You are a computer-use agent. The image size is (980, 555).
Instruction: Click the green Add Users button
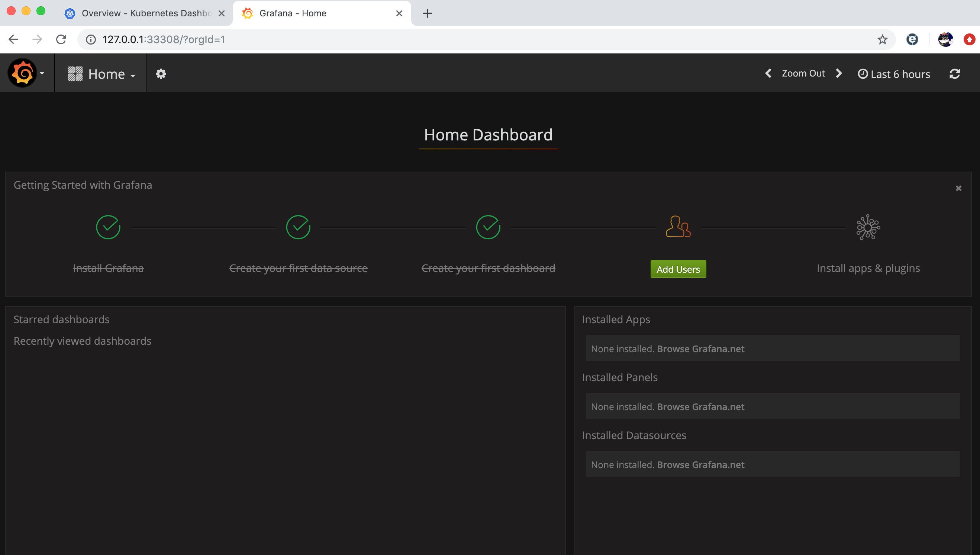tap(678, 269)
